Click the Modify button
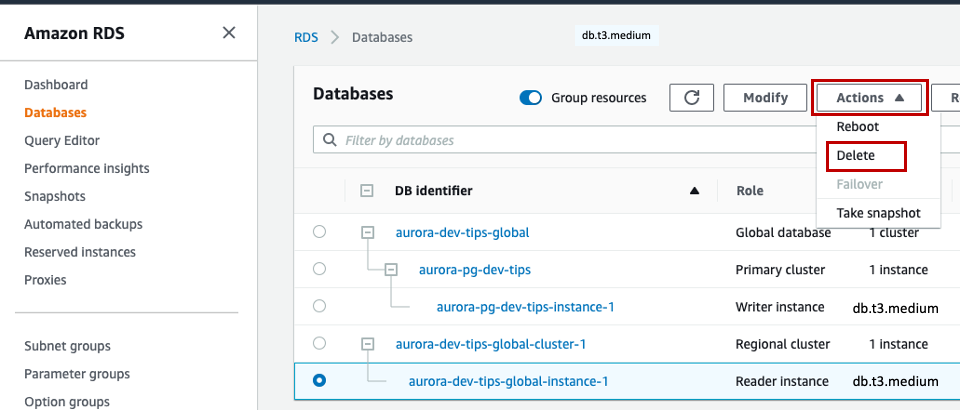 click(765, 98)
